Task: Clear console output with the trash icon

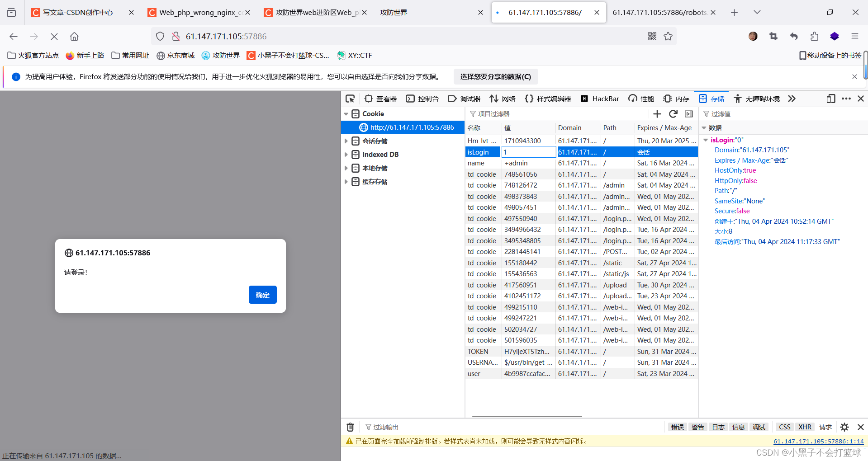Action: tap(350, 427)
